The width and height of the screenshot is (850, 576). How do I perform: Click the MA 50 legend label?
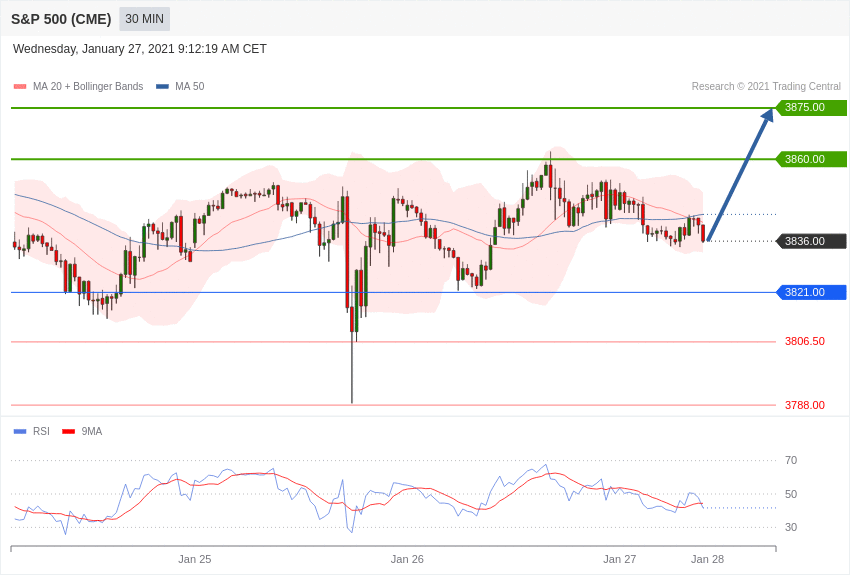[190, 86]
